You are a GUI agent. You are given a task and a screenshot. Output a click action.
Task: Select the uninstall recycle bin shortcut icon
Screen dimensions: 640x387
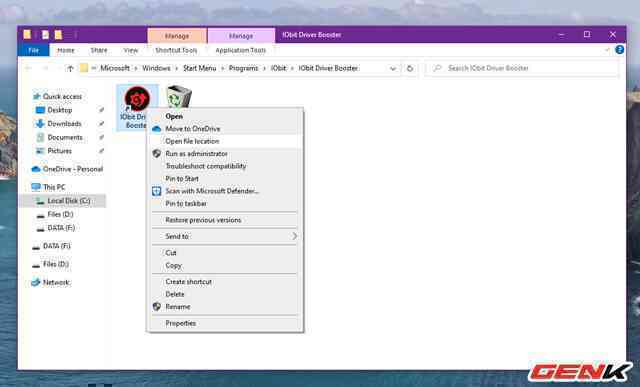(x=179, y=96)
